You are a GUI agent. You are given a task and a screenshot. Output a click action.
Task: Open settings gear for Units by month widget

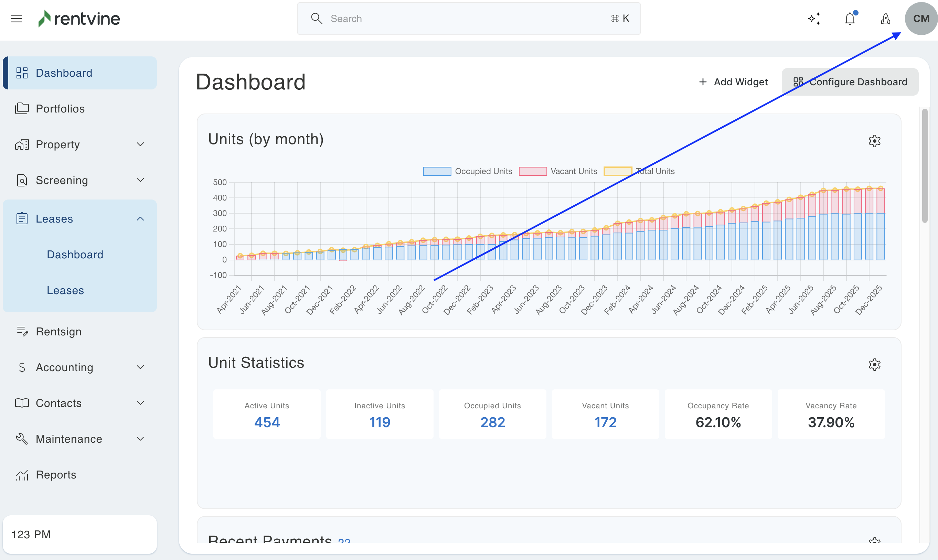[874, 141]
